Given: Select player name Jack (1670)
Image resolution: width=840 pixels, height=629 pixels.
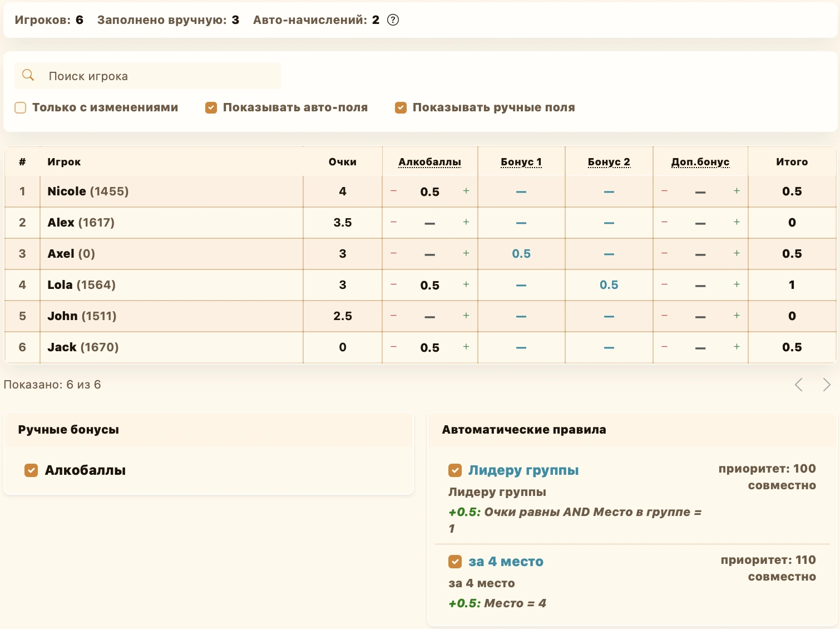Looking at the screenshot, I should click(x=83, y=347).
